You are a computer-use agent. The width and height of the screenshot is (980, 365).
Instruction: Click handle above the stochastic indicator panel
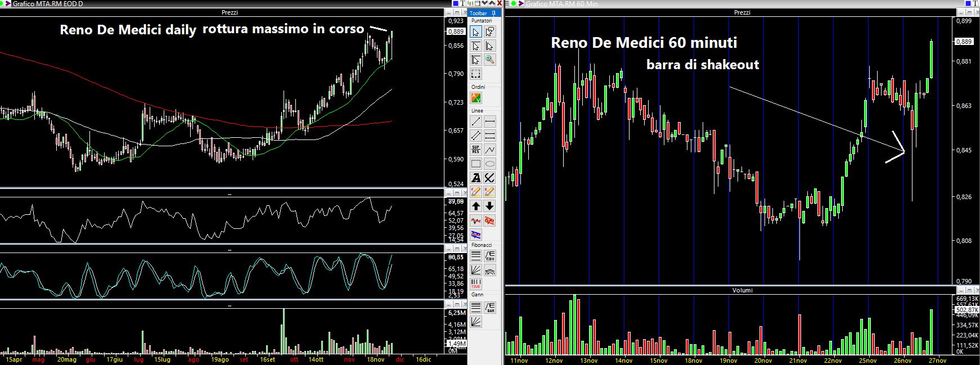coord(229,249)
